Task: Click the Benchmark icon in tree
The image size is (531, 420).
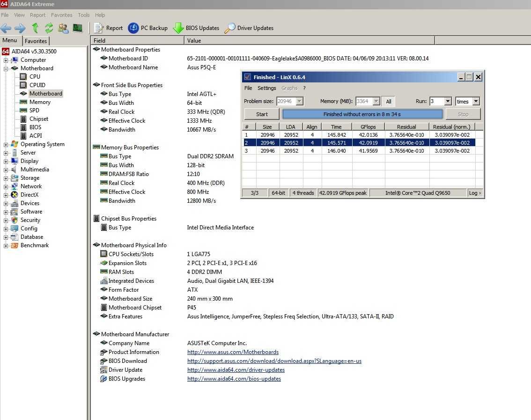Action: click(x=14, y=245)
